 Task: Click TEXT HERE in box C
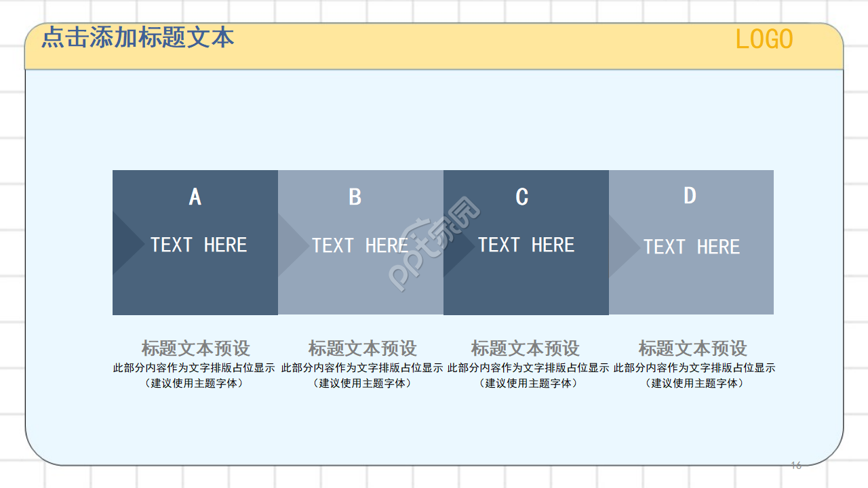(x=526, y=245)
